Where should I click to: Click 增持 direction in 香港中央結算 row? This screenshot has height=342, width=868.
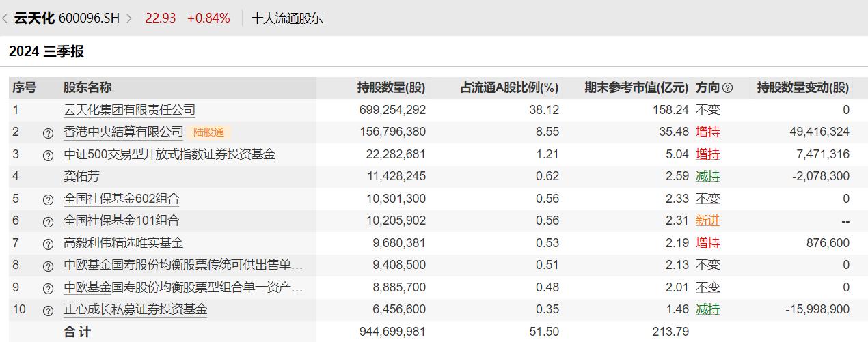708,132
